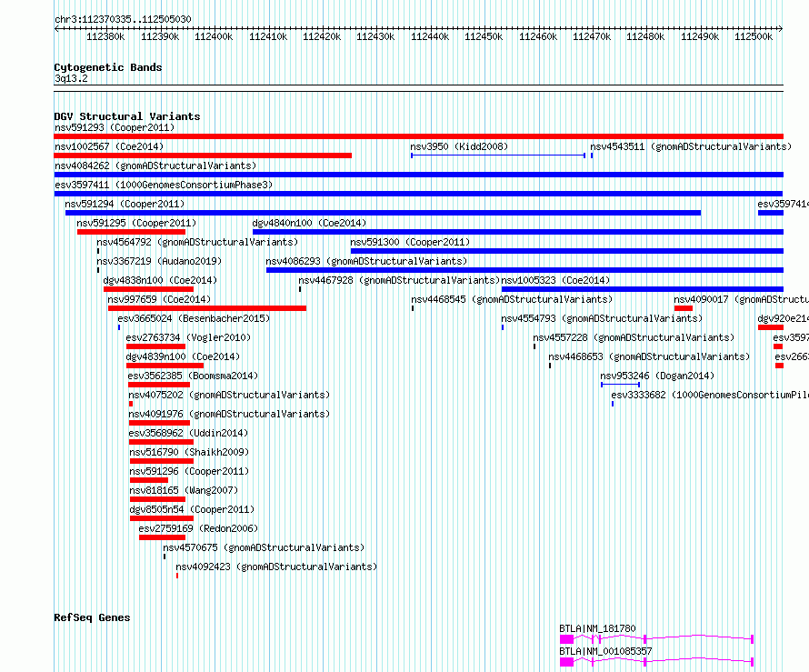Click the RefSeq Genes track title
This screenshot has width=809, height=672.
coord(92,617)
